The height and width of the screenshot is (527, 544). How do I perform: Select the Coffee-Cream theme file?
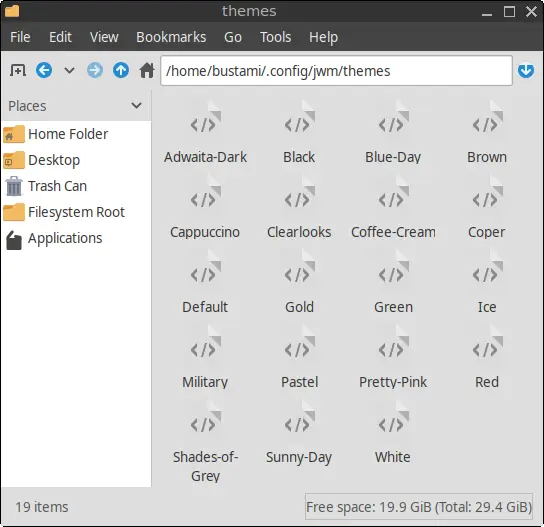[x=393, y=208]
